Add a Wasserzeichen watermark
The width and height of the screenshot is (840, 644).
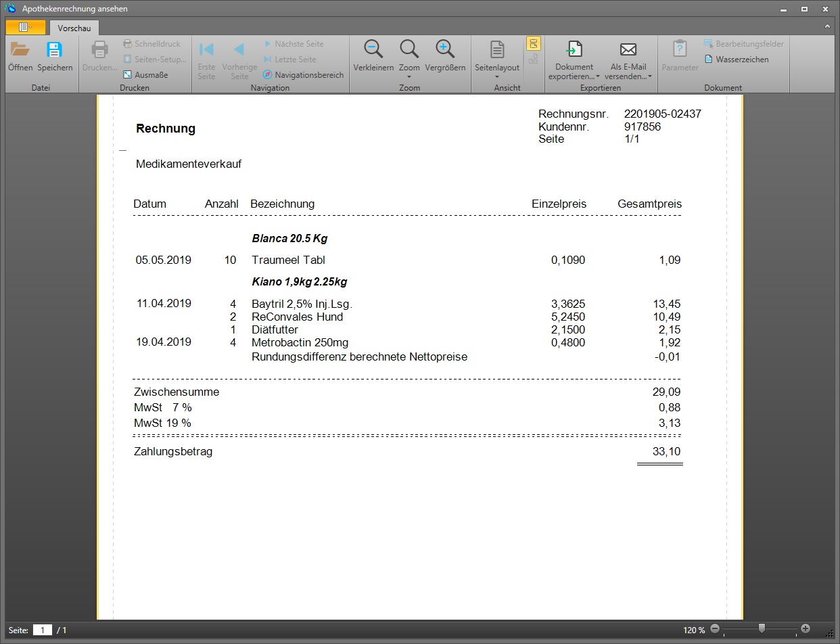pos(737,60)
